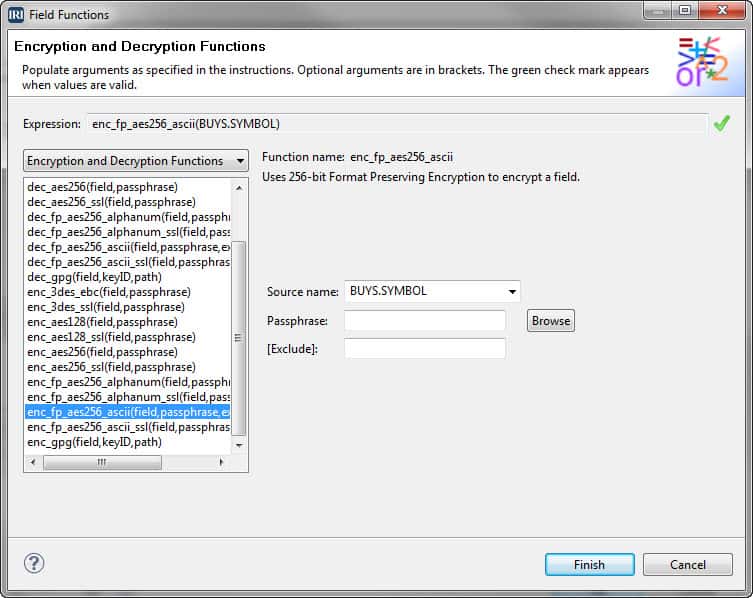Click the function list scroll down arrow
This screenshot has width=753, height=598.
(x=239, y=445)
